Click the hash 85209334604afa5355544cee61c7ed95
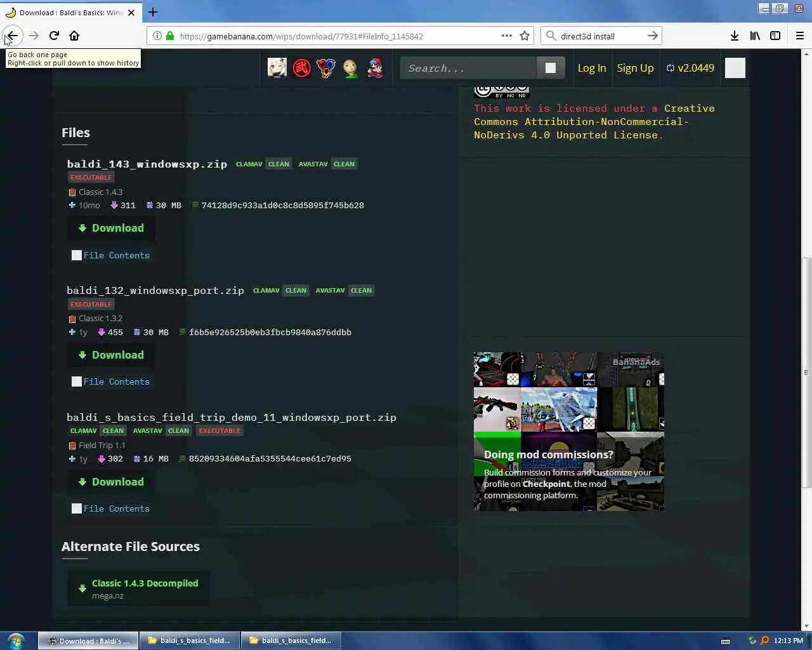 [x=270, y=458]
